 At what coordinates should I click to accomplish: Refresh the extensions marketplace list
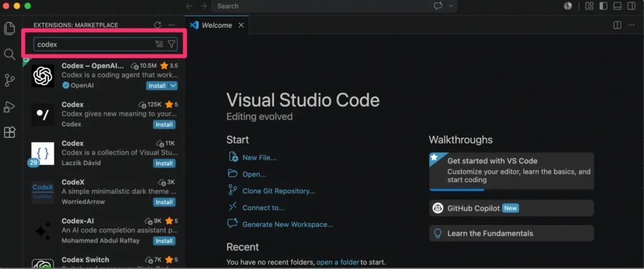coord(157,25)
